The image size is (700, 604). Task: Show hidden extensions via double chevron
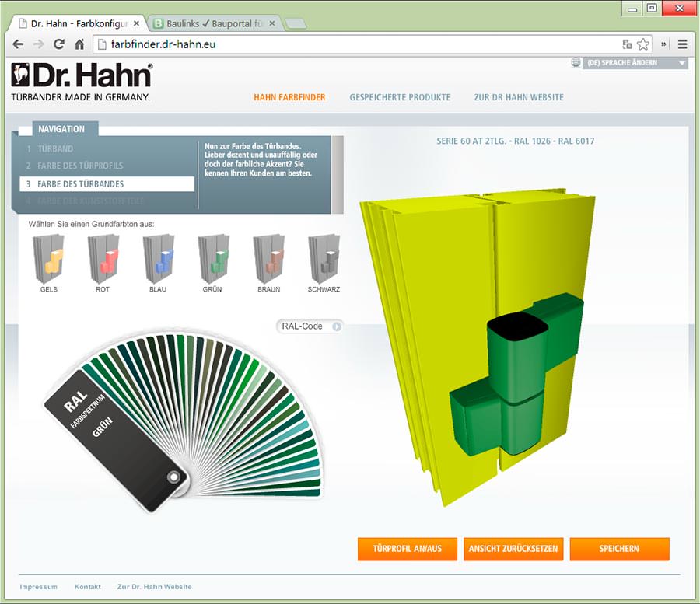tap(664, 44)
